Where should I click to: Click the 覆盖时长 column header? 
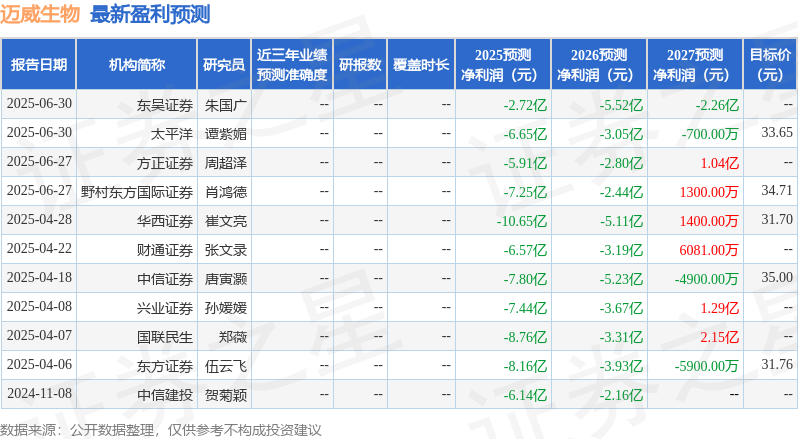421,65
